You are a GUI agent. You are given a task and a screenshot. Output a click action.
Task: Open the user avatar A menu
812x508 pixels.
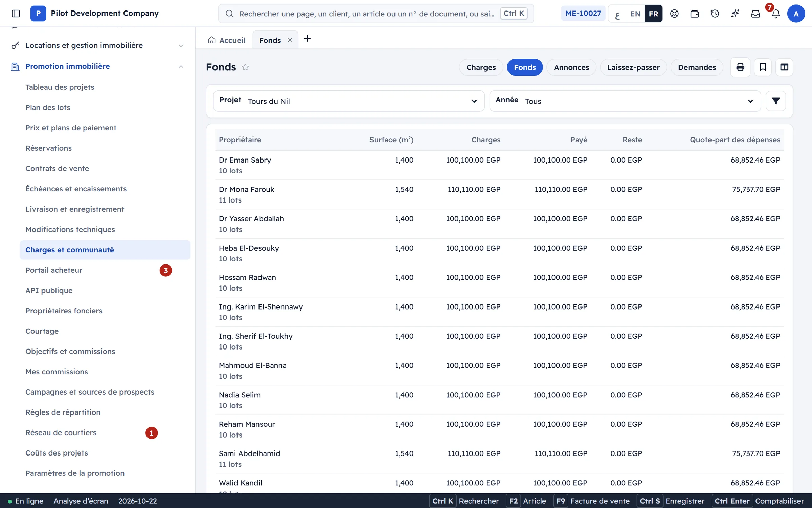click(x=796, y=14)
